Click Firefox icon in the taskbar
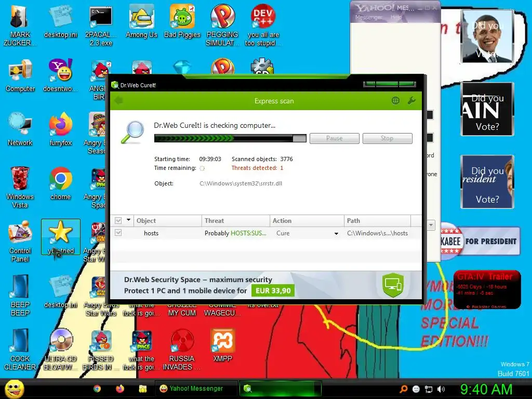Screen dimensions: 532x399 (x=120, y=389)
